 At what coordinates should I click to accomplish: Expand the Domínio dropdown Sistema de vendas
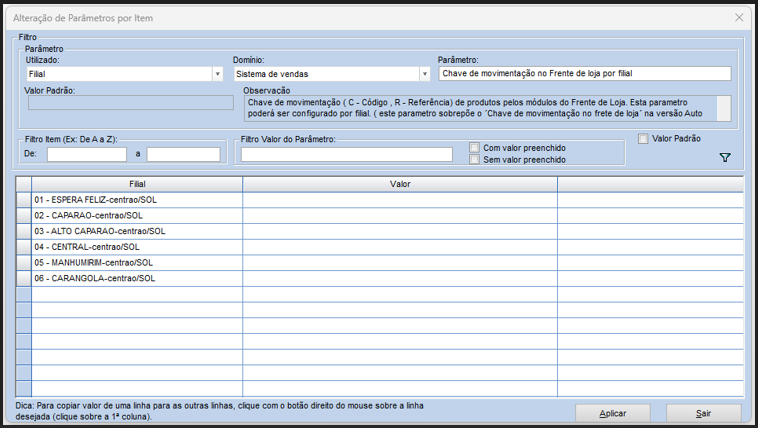click(424, 74)
